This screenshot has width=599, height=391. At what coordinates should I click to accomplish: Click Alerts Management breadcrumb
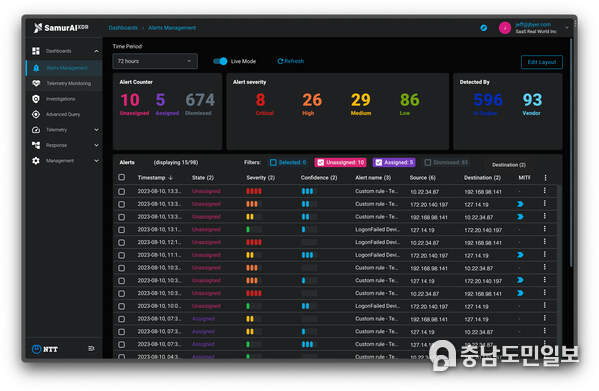pyautogui.click(x=172, y=28)
